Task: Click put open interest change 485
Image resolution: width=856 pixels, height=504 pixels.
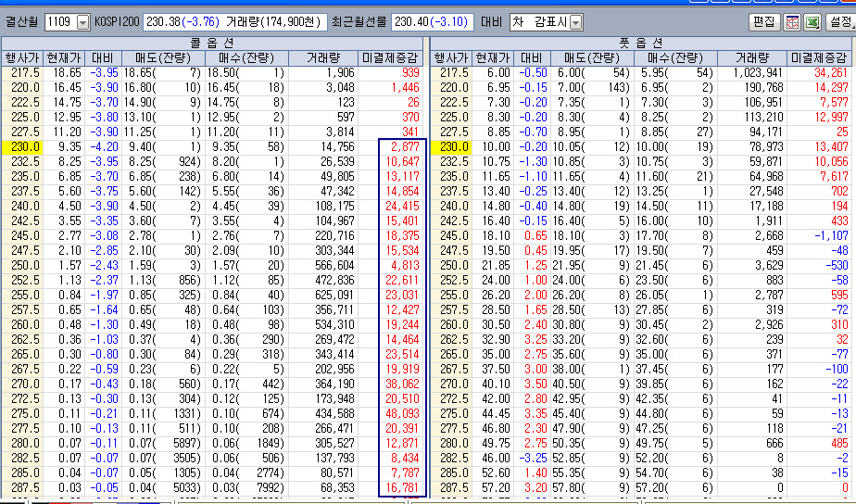Action: (839, 444)
